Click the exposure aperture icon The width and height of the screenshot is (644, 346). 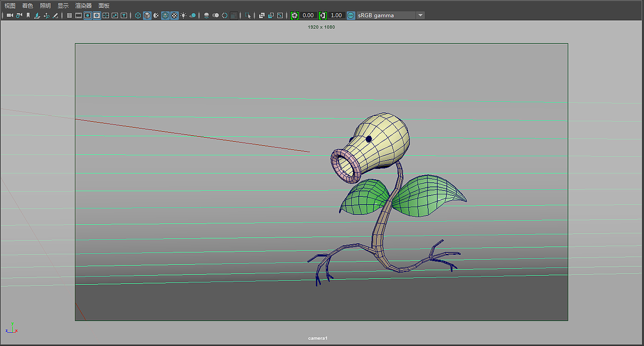(295, 15)
